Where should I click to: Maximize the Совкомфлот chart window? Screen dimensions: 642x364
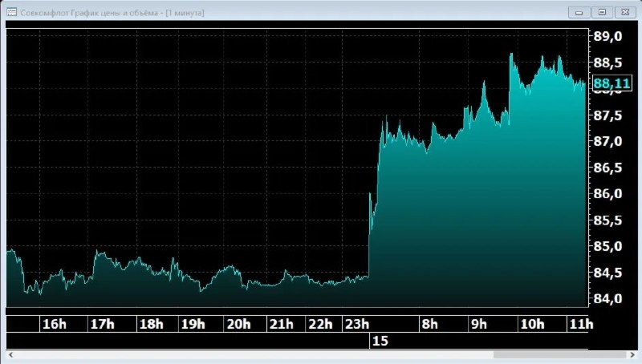coord(602,12)
